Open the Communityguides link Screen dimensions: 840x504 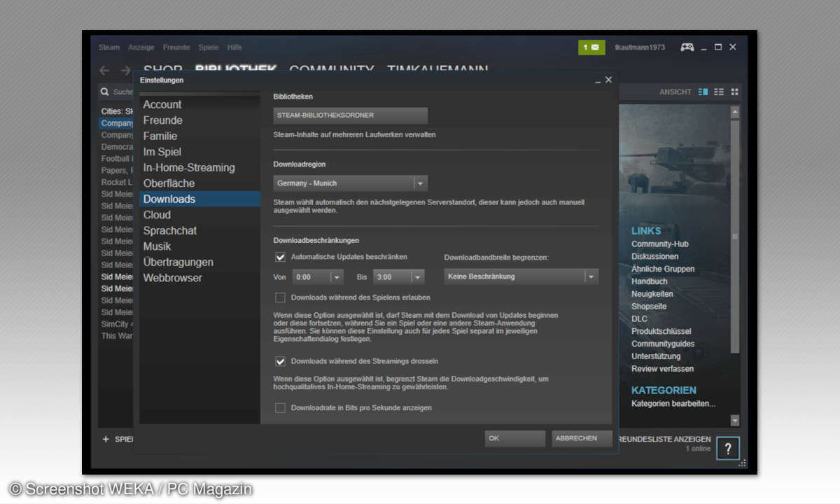point(663,344)
